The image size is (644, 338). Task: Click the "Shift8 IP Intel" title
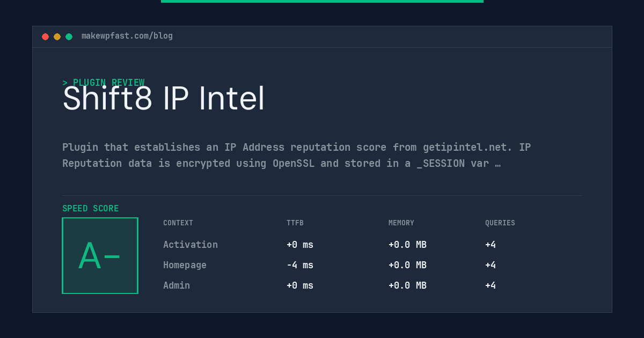tap(164, 99)
